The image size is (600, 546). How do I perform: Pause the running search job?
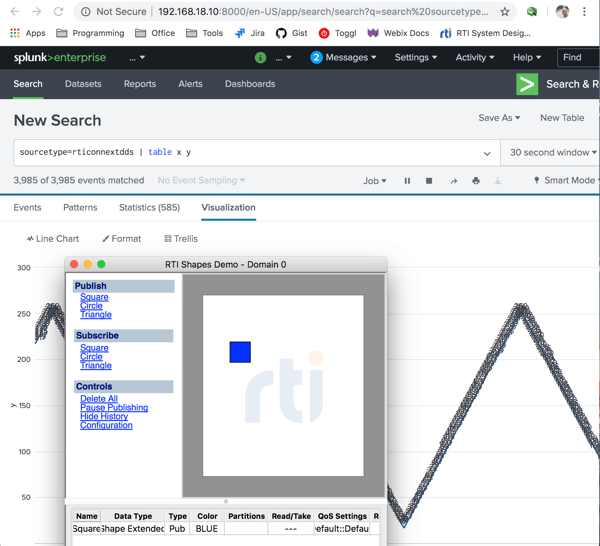point(407,181)
